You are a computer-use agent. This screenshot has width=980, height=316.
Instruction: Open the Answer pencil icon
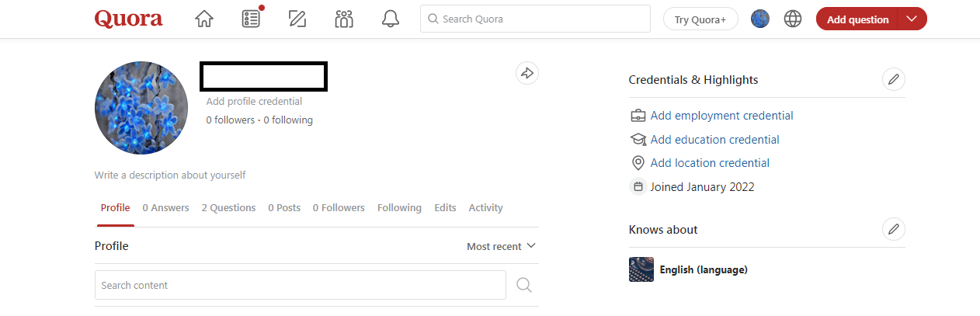click(x=297, y=19)
